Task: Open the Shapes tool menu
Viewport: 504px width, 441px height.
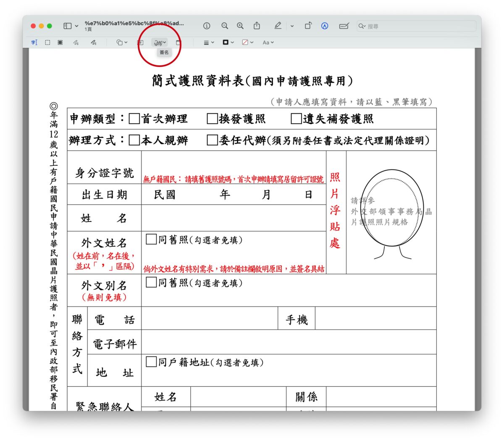Action: point(122,42)
